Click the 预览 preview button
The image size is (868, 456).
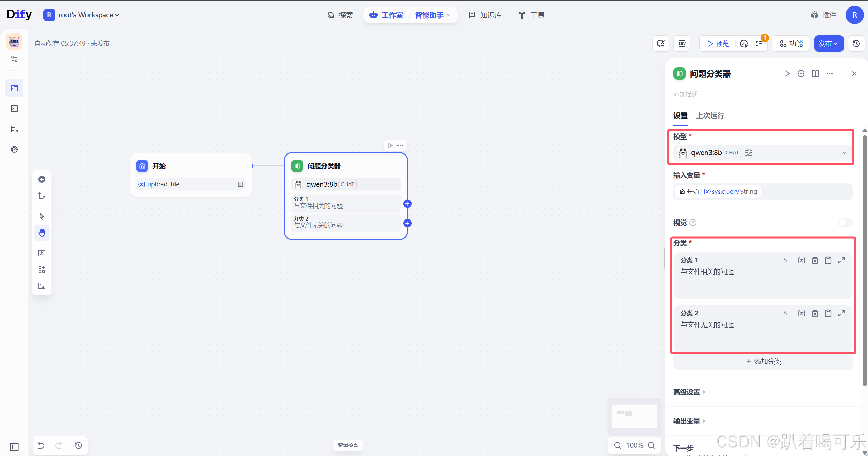(718, 44)
